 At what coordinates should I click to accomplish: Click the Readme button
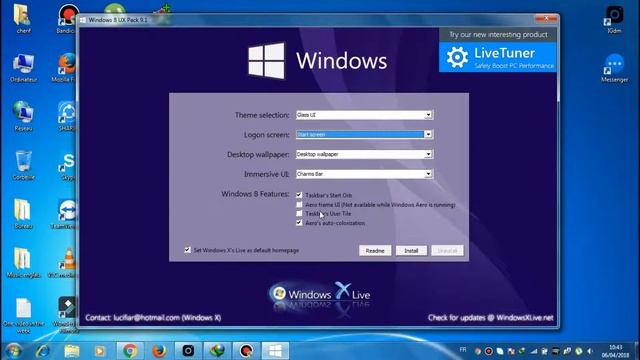click(375, 251)
